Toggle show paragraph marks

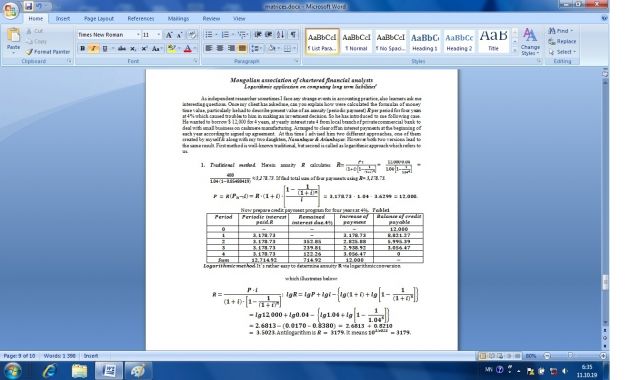tap(293, 35)
